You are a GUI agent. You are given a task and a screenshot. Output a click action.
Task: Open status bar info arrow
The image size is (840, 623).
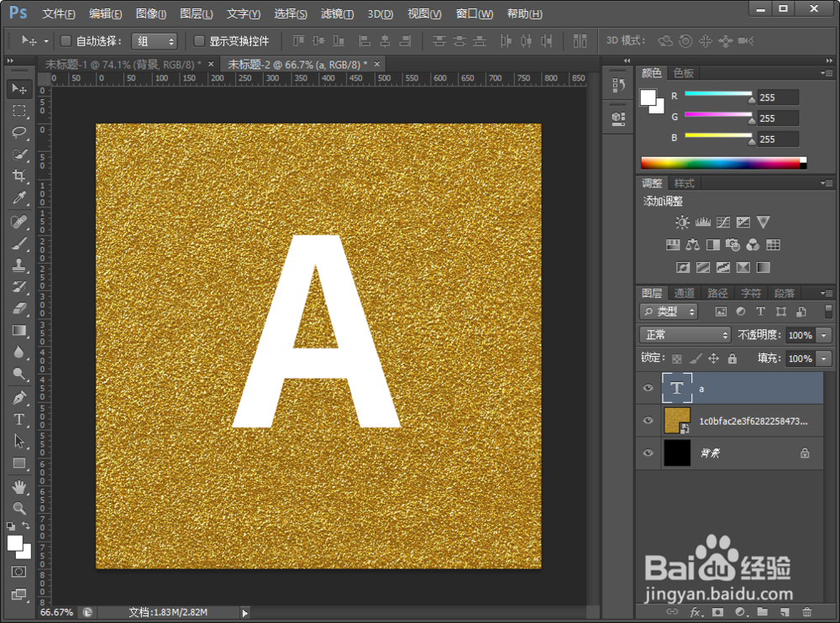244,612
